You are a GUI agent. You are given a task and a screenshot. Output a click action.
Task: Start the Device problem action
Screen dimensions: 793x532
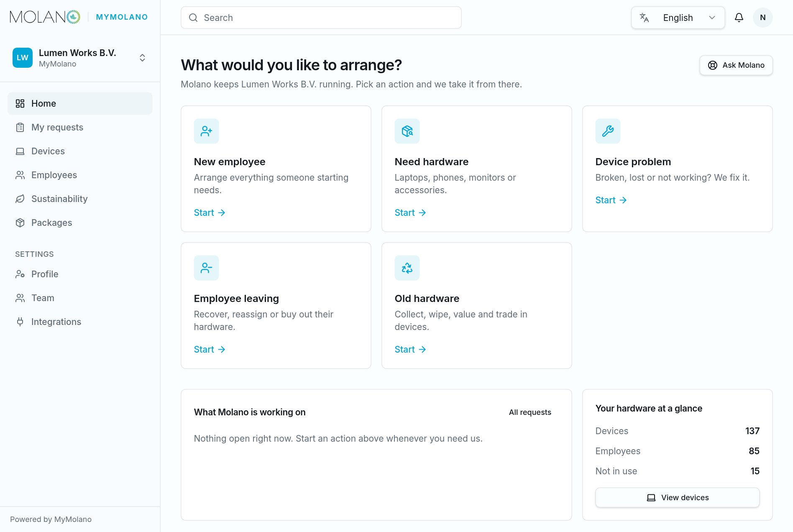(x=611, y=200)
